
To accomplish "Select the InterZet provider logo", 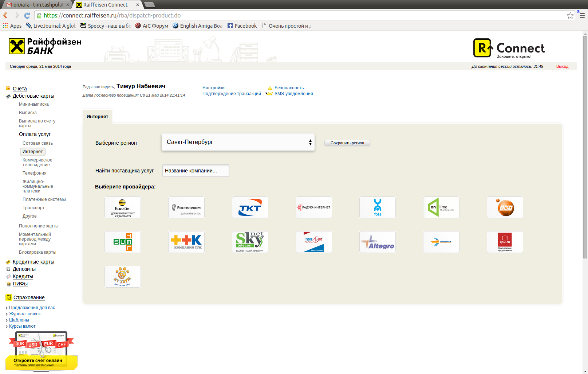I will pyautogui.click(x=314, y=242).
